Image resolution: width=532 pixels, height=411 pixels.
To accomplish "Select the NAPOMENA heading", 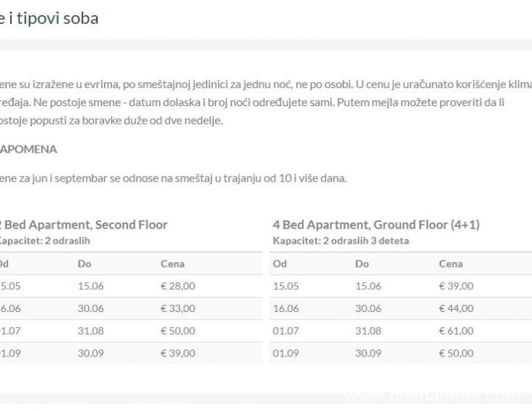I will [28, 149].
